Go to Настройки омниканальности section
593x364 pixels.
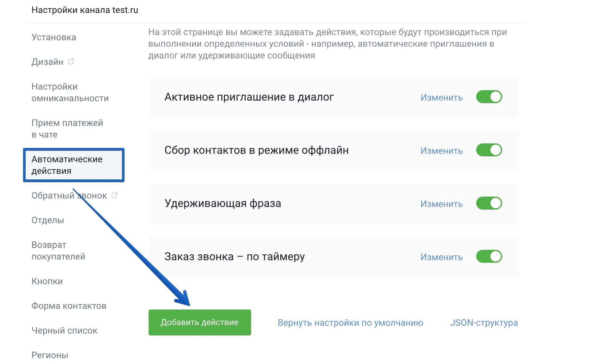[70, 92]
